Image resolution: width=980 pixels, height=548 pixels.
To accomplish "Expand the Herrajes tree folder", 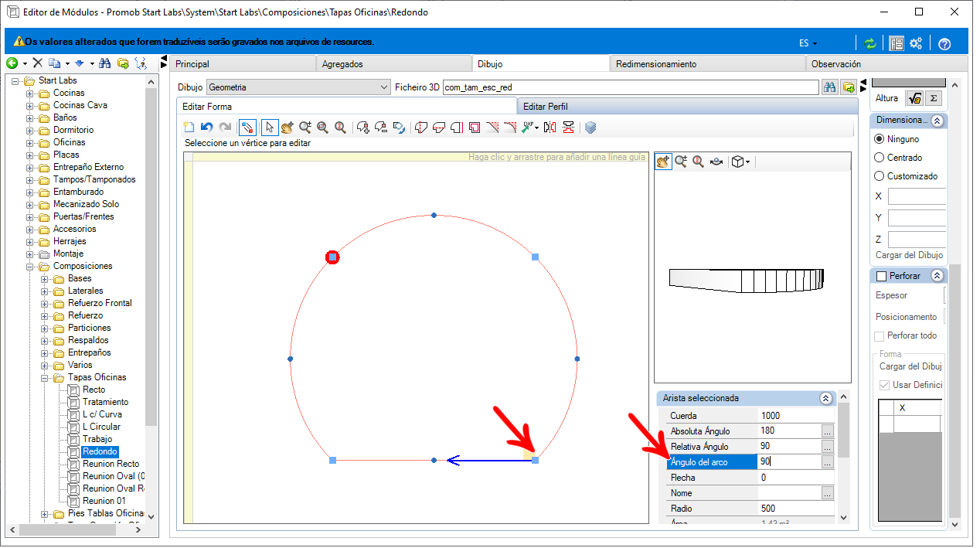I will click(30, 241).
